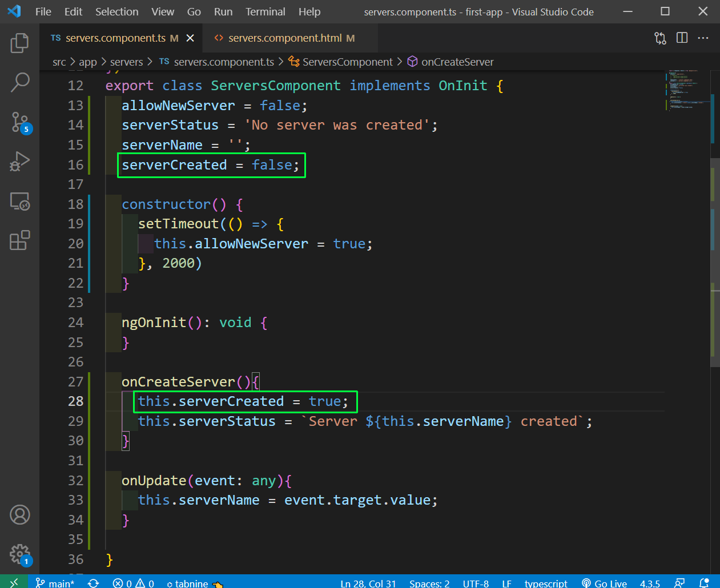Open the Manage gear menu

[19, 554]
